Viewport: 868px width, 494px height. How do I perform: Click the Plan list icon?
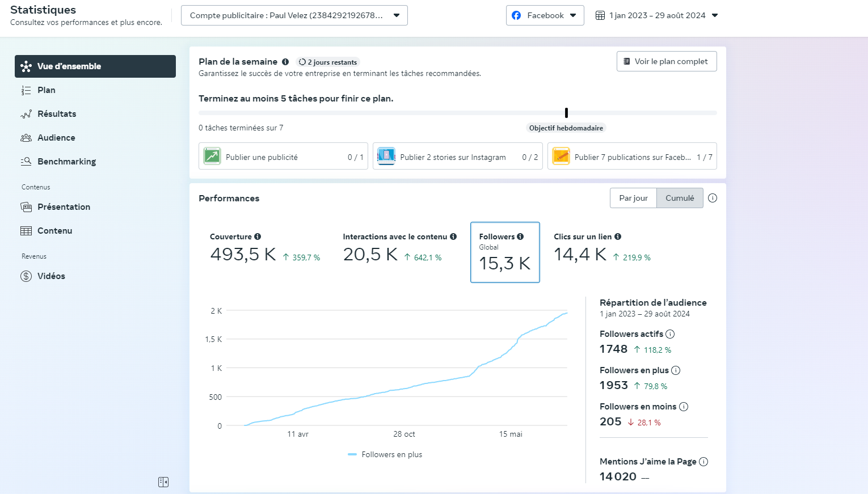pos(26,90)
